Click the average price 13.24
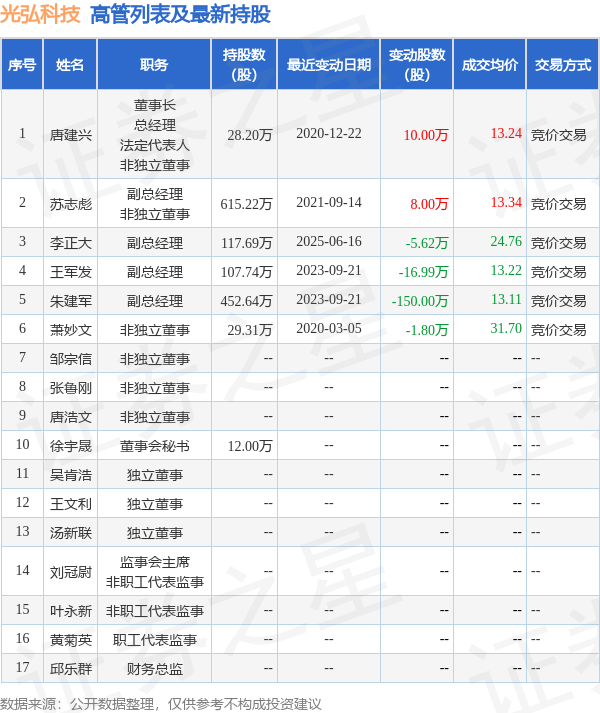The height and width of the screenshot is (713, 600). [506, 133]
